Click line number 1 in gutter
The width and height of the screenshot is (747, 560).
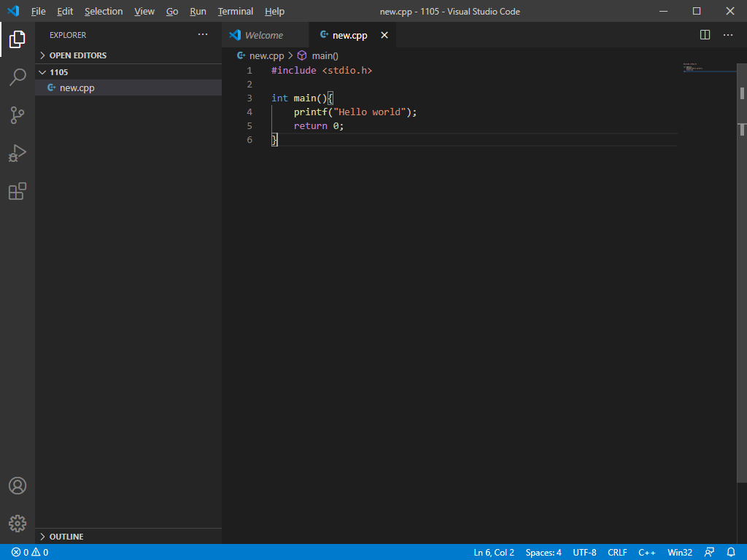(x=249, y=71)
